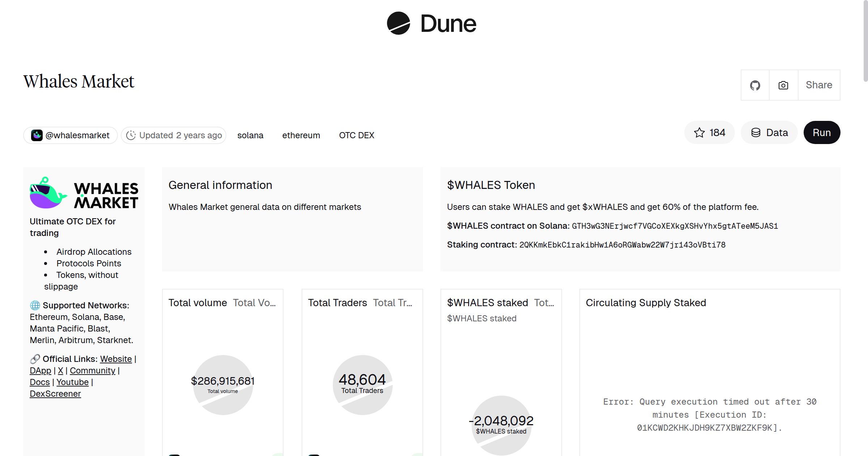This screenshot has width=868, height=456.
Task: Click the camera screenshot icon
Action: 783,85
